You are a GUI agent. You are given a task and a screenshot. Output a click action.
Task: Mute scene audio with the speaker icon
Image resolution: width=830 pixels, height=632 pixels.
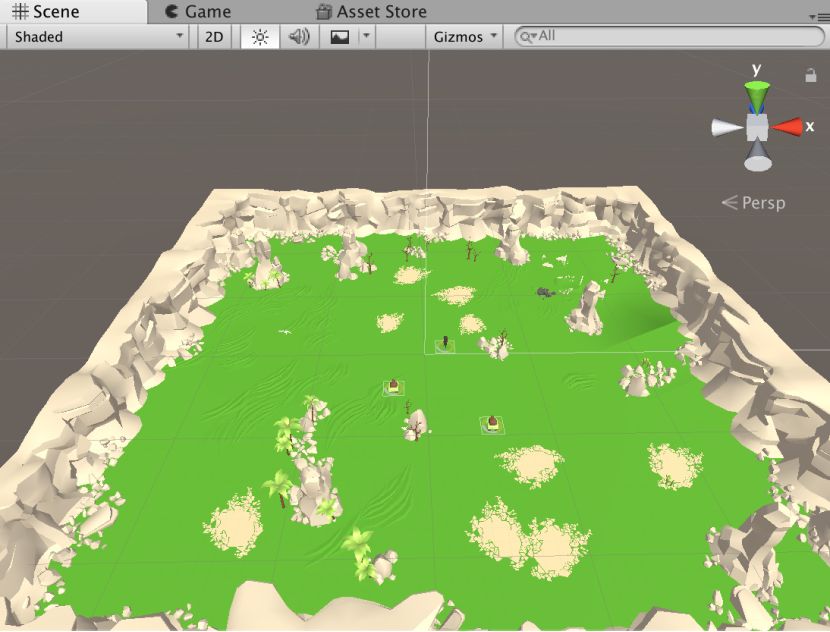[x=299, y=37]
